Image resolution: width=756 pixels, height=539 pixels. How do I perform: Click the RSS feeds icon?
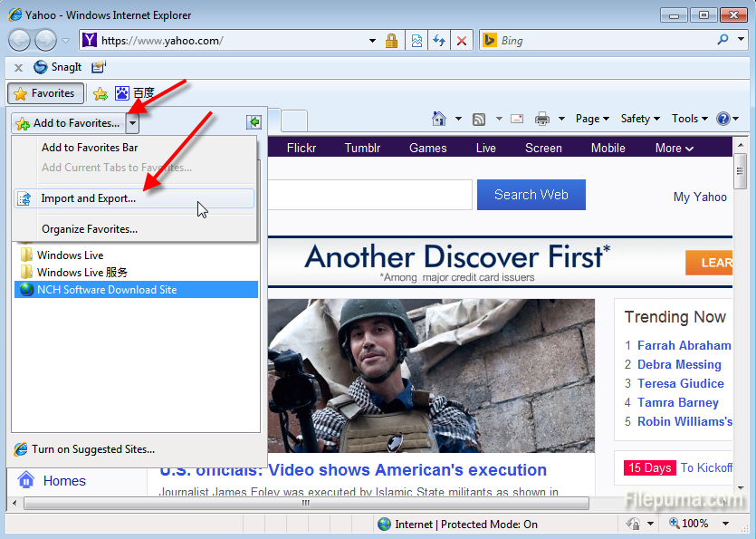click(x=479, y=119)
